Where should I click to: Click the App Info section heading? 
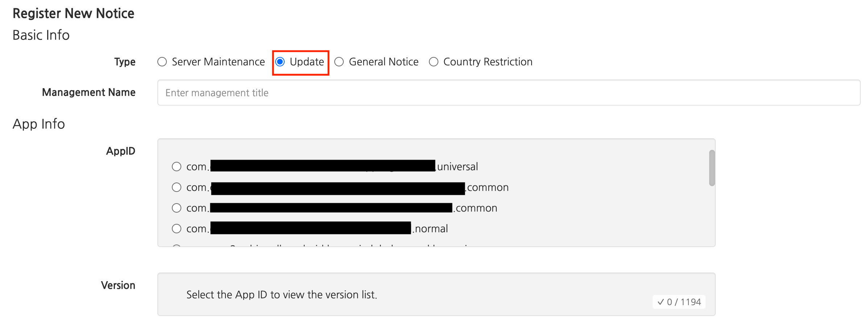point(39,124)
